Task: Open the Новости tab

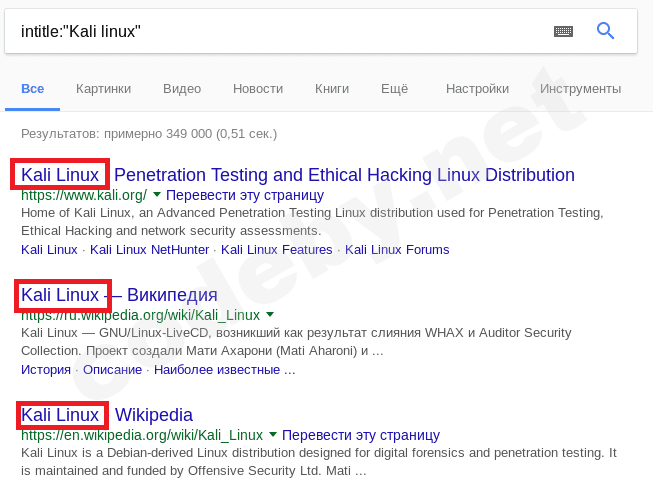Action: [258, 88]
